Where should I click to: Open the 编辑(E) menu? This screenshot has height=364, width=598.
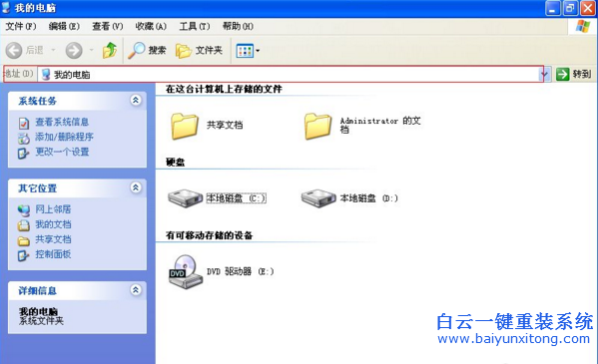pos(64,26)
